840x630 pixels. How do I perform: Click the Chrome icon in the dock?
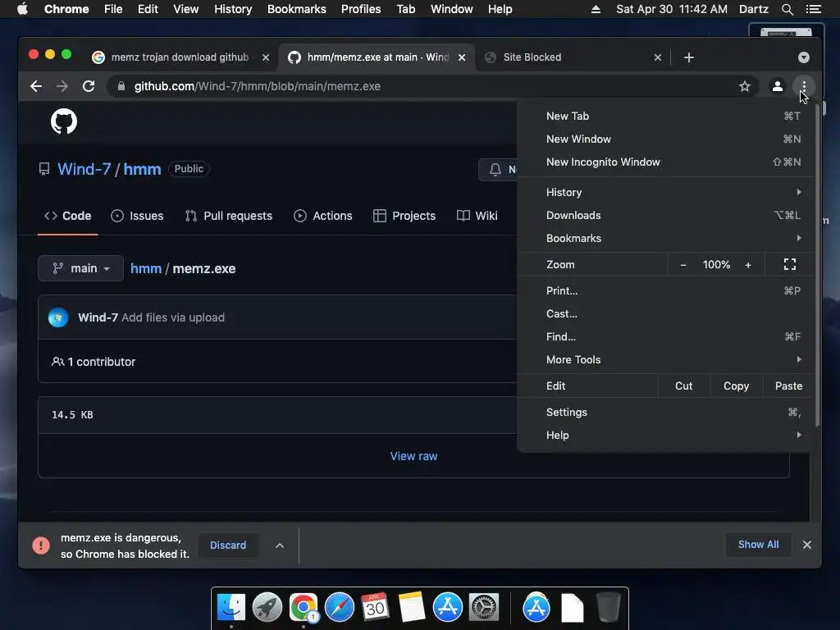coord(304,608)
